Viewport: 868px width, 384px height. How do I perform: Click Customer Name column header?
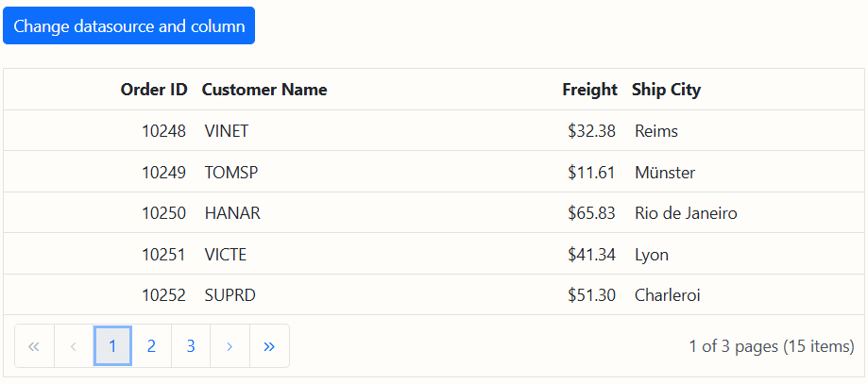(x=264, y=90)
